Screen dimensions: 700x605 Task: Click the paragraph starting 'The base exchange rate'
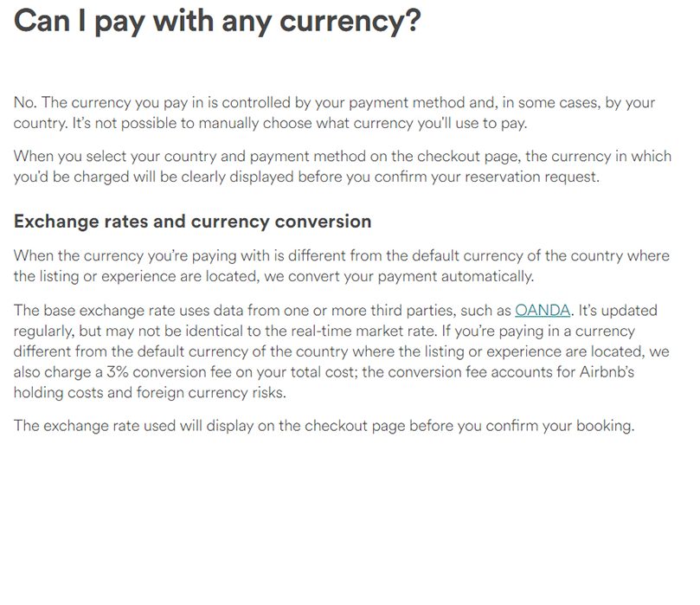(342, 351)
